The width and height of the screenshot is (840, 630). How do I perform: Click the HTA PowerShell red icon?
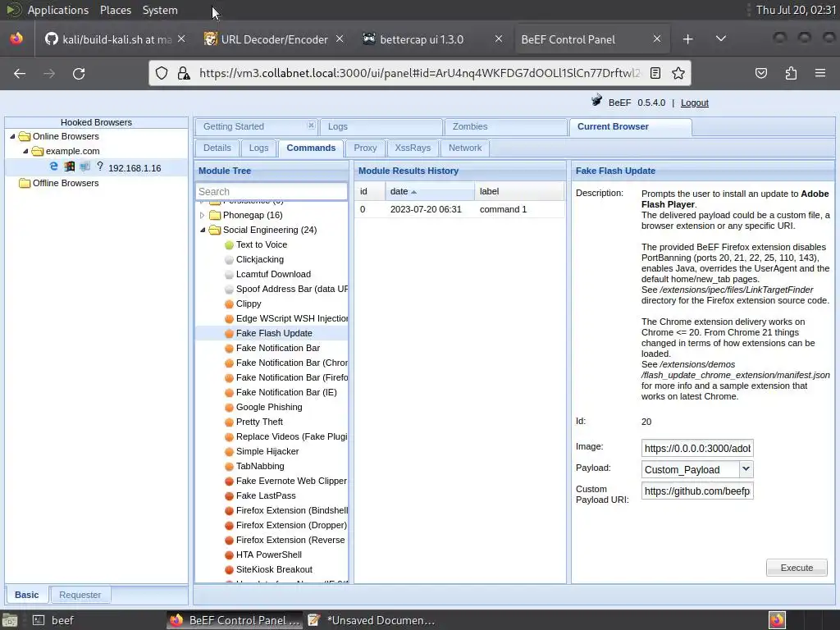[229, 555]
